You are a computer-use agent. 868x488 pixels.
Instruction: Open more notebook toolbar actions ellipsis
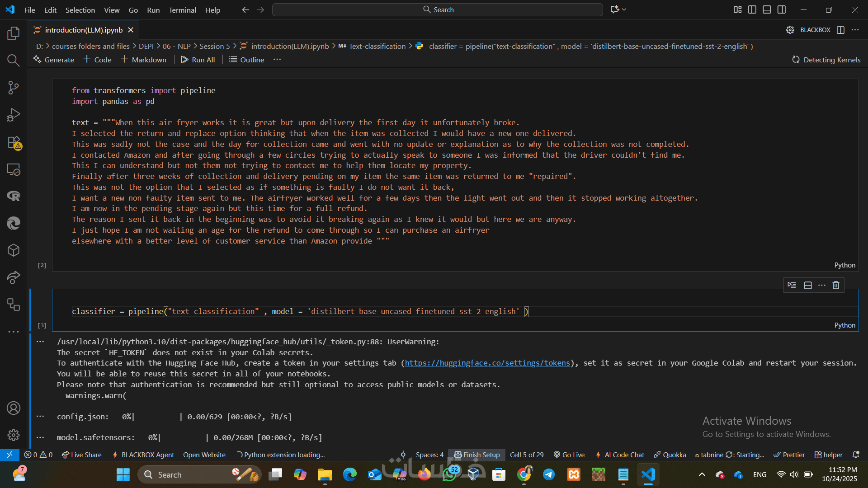(277, 60)
